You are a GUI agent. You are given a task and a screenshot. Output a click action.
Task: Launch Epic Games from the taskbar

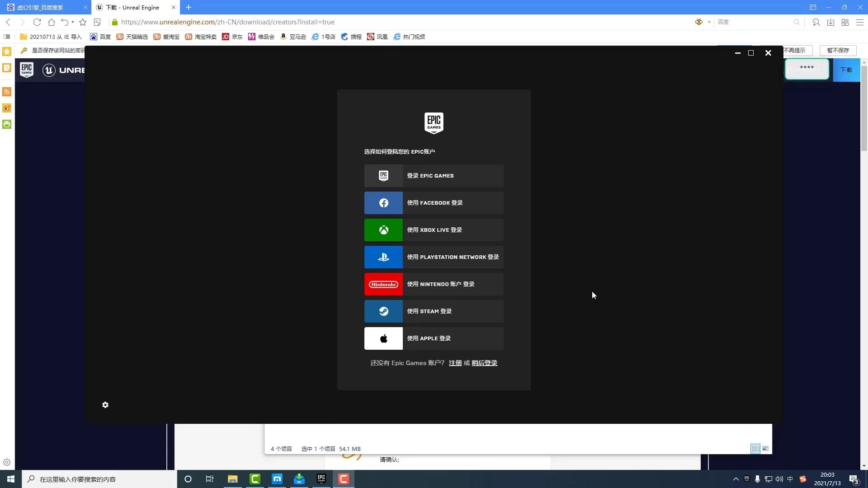click(321, 479)
